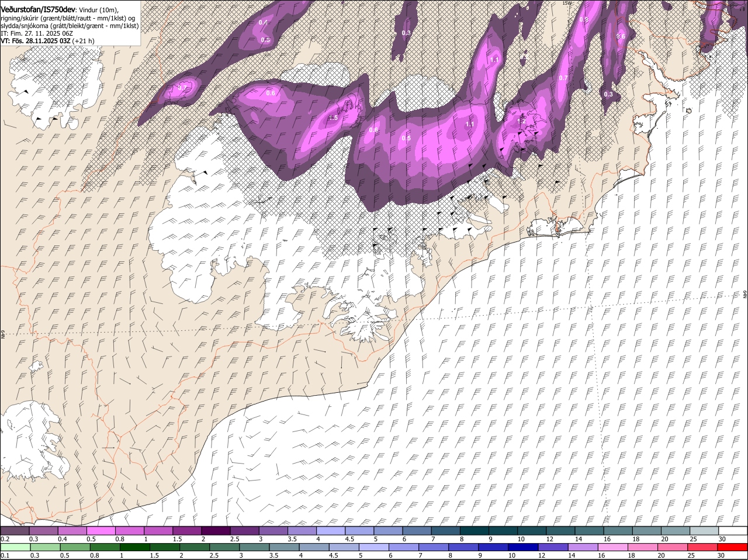Pick upper legend swatch between 0.4 and 0.5
748x560 pixels.
pos(72,531)
